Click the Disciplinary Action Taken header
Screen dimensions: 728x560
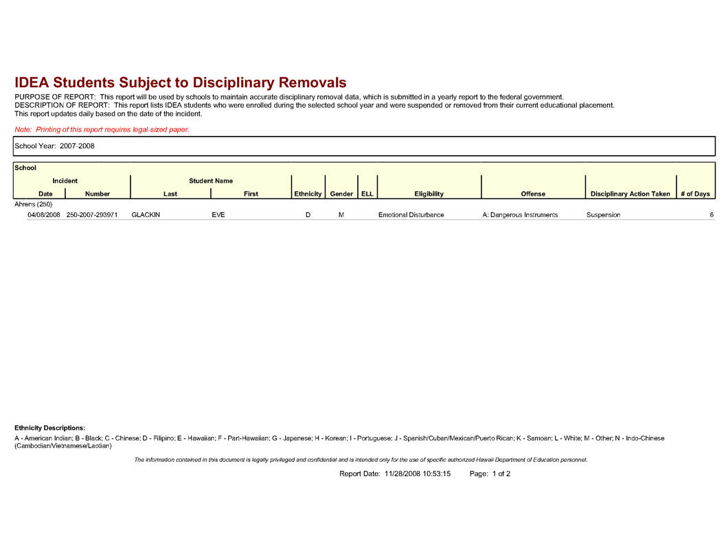point(630,194)
